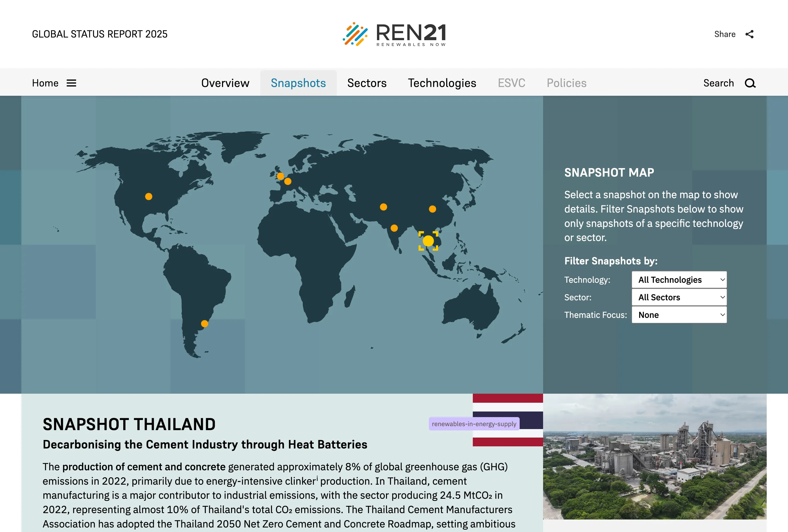788x532 pixels.
Task: Click the Global Status Report 2025 title
Action: tap(100, 34)
